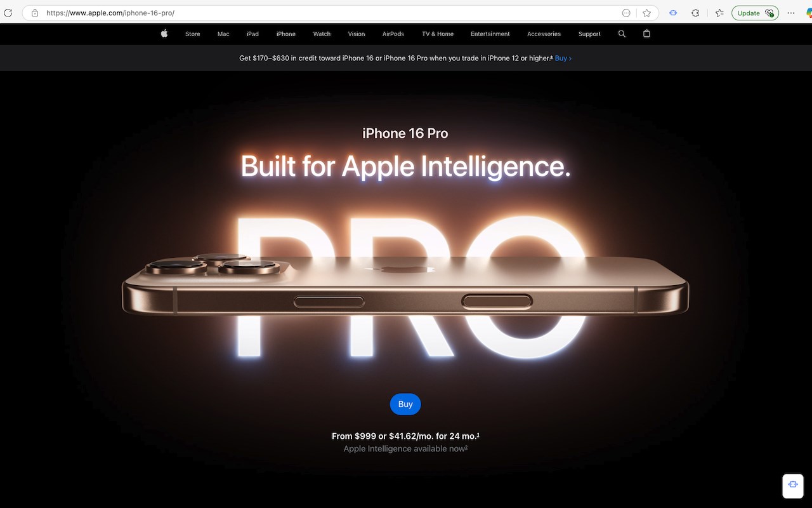Click the browser Update button
This screenshot has width=812, height=508.
pos(755,13)
